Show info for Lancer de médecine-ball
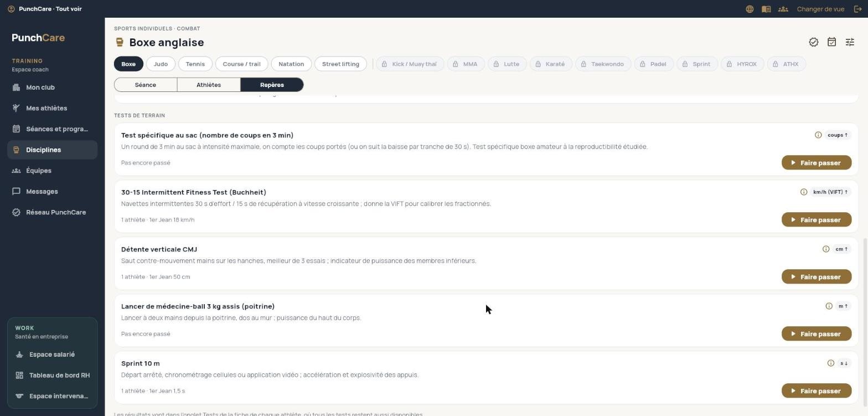The width and height of the screenshot is (868, 416). point(829,306)
